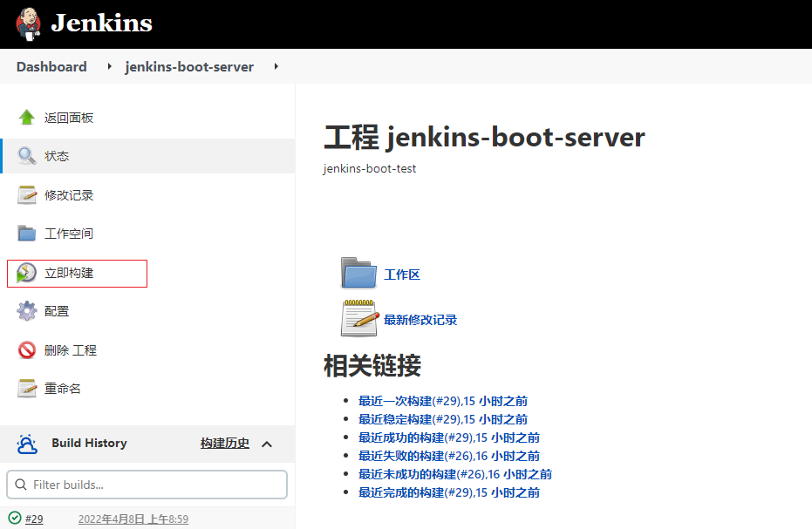Click the Build History weather icon
Screen dimensions: 812x529
pos(27,444)
